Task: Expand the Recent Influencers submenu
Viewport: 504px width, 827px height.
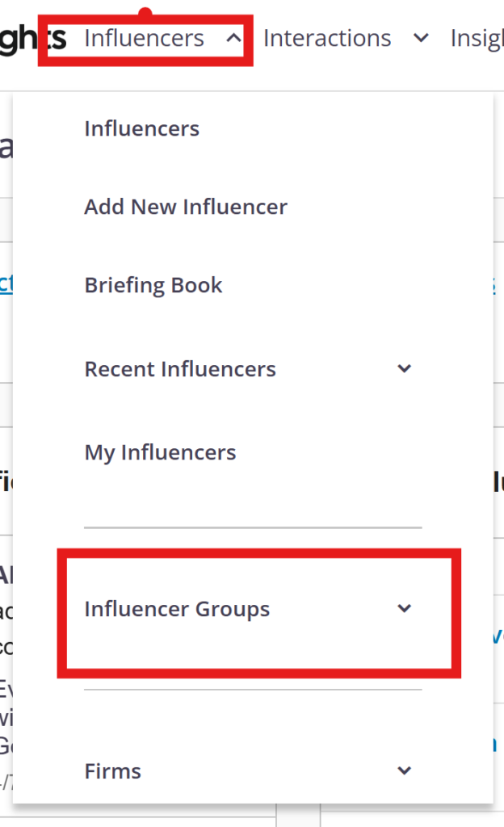Action: (x=180, y=369)
